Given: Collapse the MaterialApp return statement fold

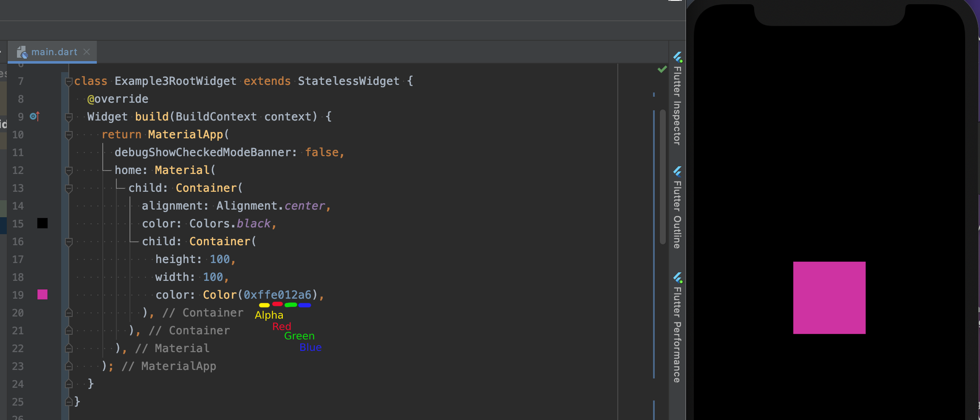Looking at the screenshot, I should (x=68, y=135).
